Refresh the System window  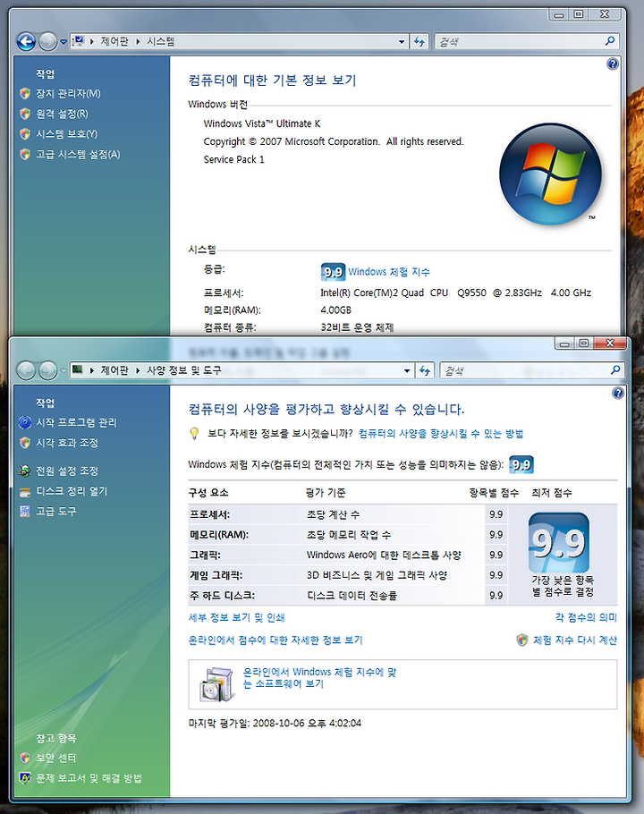click(419, 41)
